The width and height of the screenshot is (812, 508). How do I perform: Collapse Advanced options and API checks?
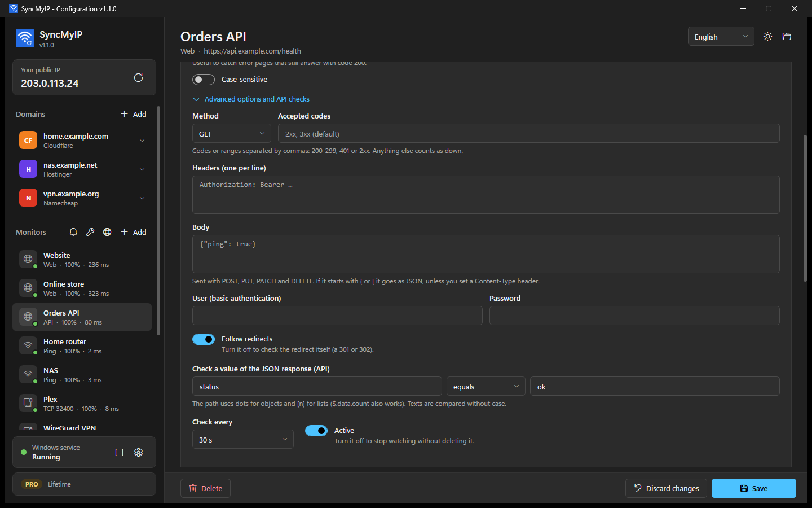pyautogui.click(x=251, y=99)
